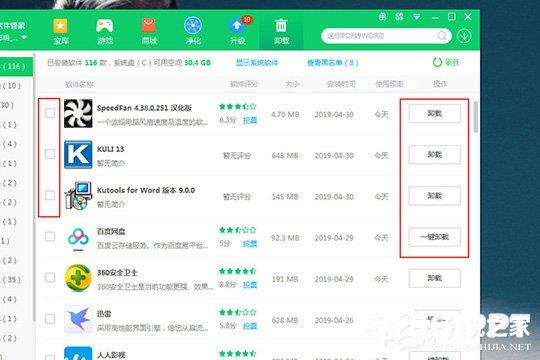Image resolution: width=540 pixels, height=360 pixels.
Task: Open the 宝库 star icon tab
Action: (x=61, y=26)
